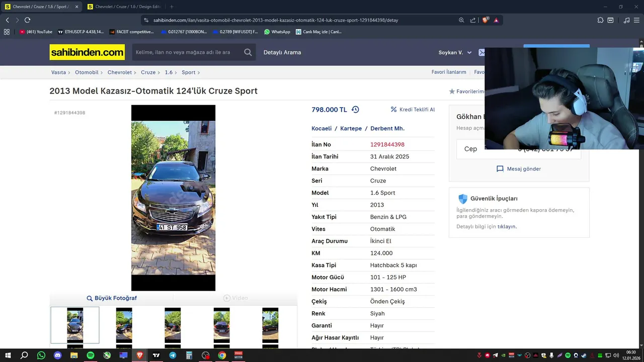
Task: Close the first Chevrolet Cruze tab
Action: pos(76,7)
